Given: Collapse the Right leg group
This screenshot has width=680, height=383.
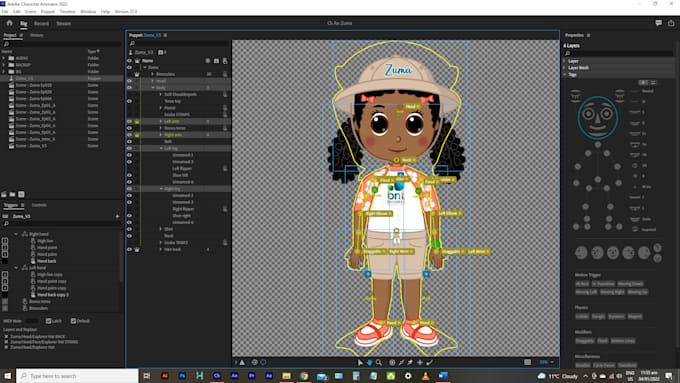Looking at the screenshot, I should [x=161, y=189].
